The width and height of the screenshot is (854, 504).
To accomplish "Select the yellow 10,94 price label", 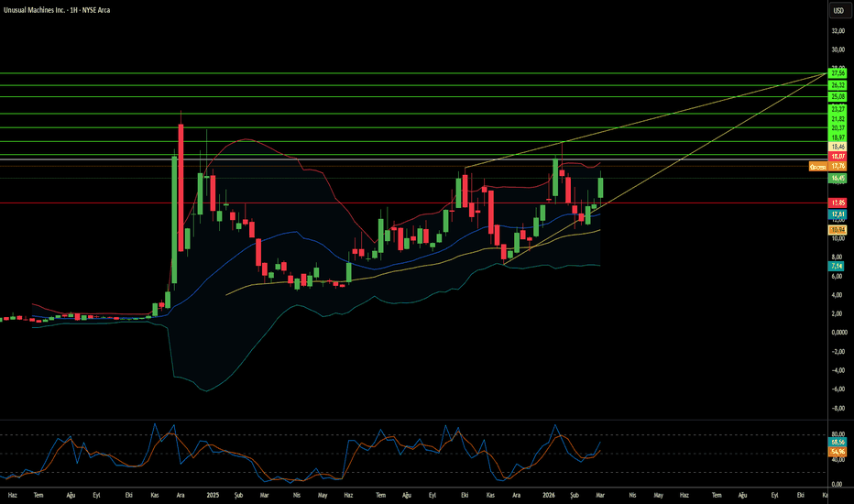I will click(x=838, y=229).
